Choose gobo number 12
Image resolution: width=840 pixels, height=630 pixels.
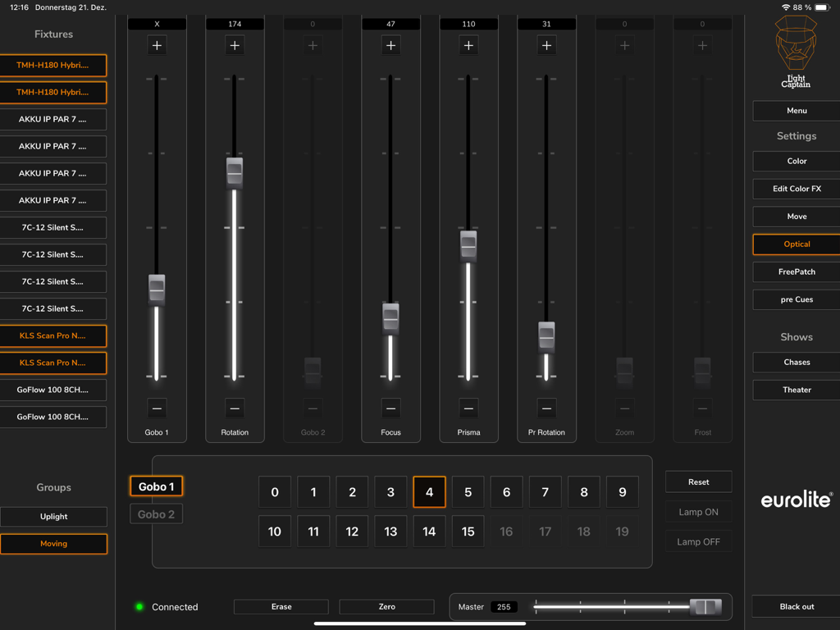(352, 532)
